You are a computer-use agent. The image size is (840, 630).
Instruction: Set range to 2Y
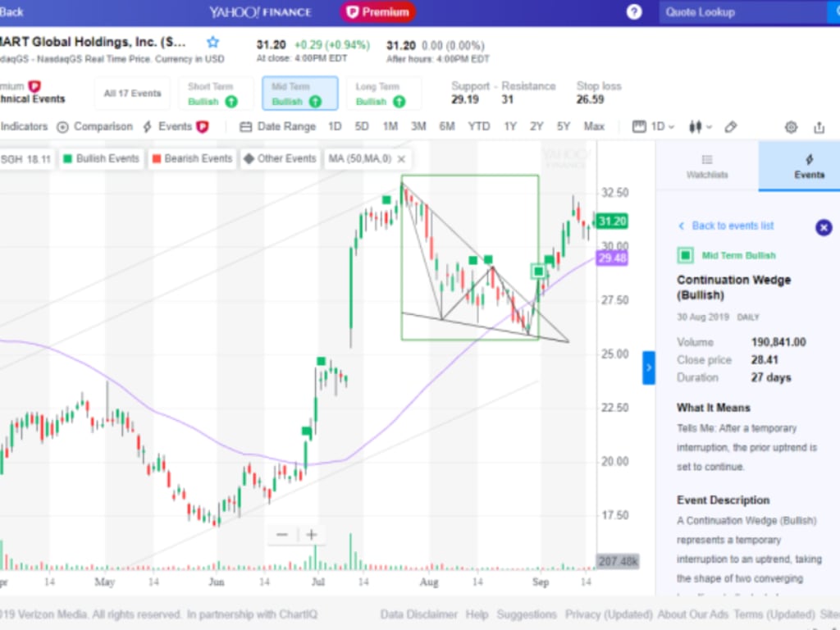(536, 127)
